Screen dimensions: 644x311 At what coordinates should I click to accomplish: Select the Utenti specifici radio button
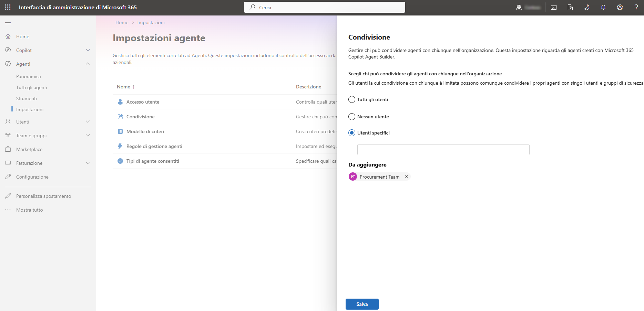[x=352, y=133]
